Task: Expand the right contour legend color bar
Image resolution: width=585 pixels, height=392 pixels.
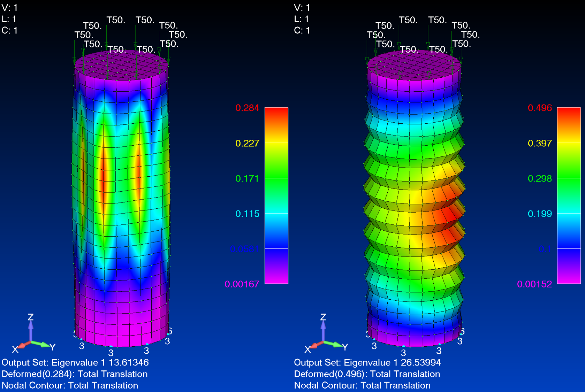Action: pyautogui.click(x=569, y=195)
